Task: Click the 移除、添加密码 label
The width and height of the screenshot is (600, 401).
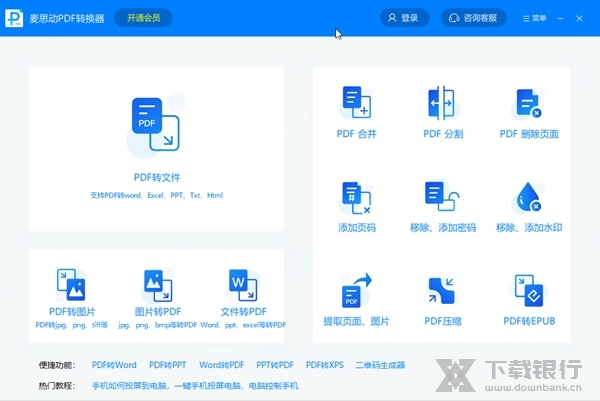Action: point(443,228)
